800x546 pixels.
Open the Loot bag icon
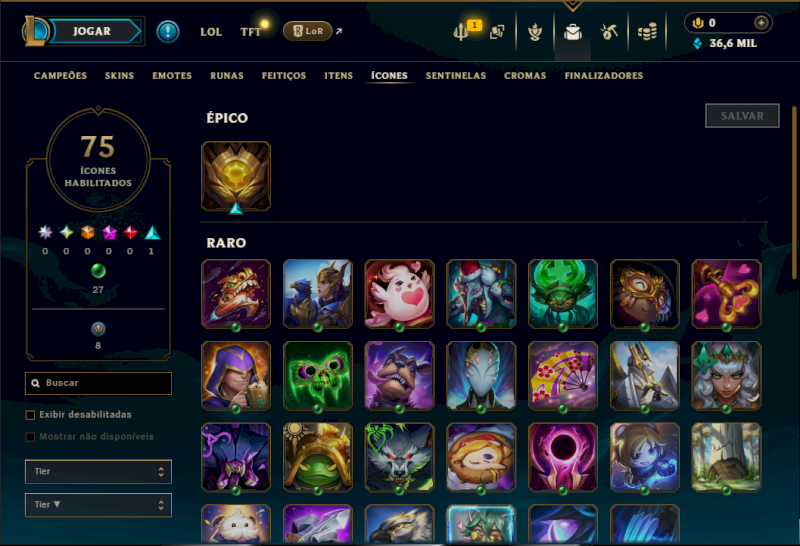click(572, 32)
